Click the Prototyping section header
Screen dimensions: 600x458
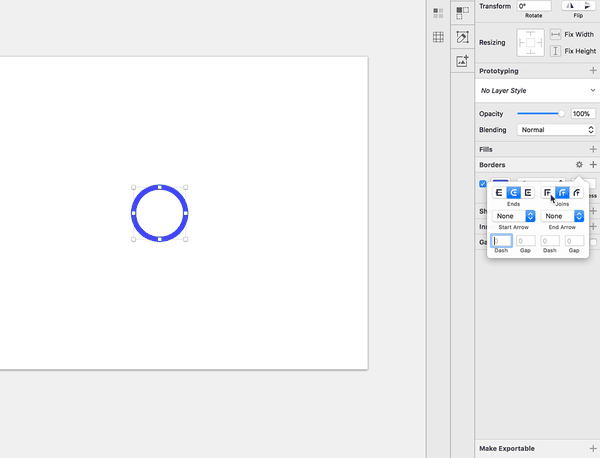coord(499,71)
